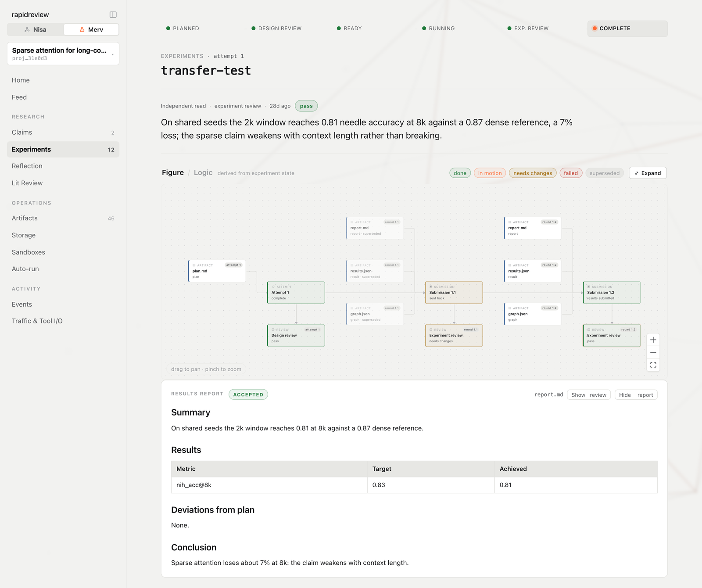
Task: Zoom in on the graph
Action: pyautogui.click(x=653, y=340)
